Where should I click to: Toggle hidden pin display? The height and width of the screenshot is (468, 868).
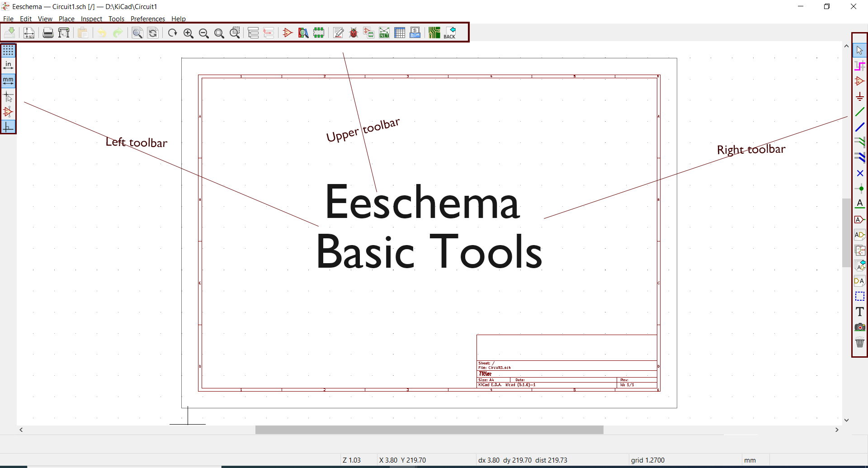(8, 112)
